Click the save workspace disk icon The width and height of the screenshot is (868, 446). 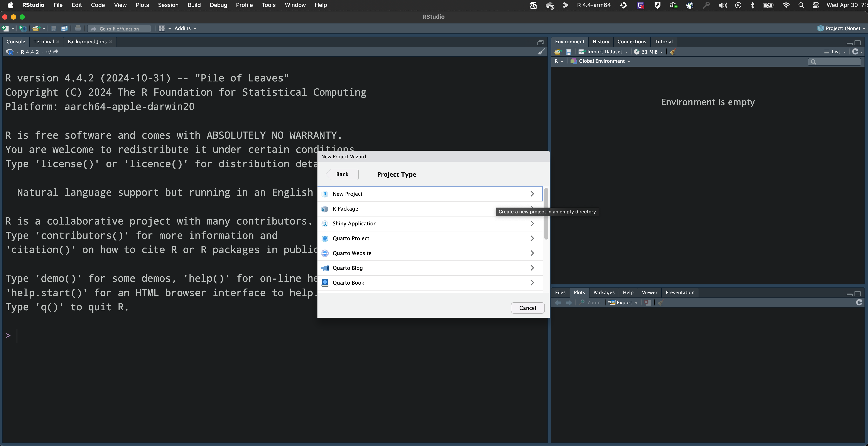pos(568,52)
